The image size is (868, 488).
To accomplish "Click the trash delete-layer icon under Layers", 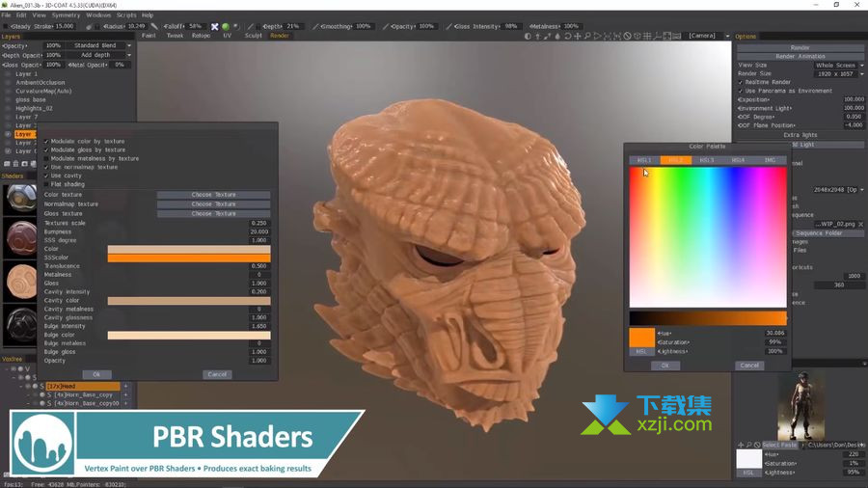I will 15,164.
